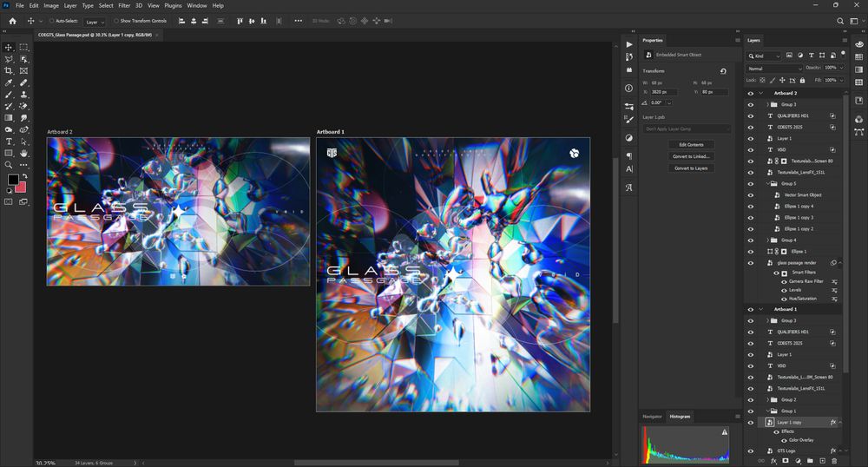868x467 pixels.
Task: Open the Filter menu
Action: (x=124, y=5)
